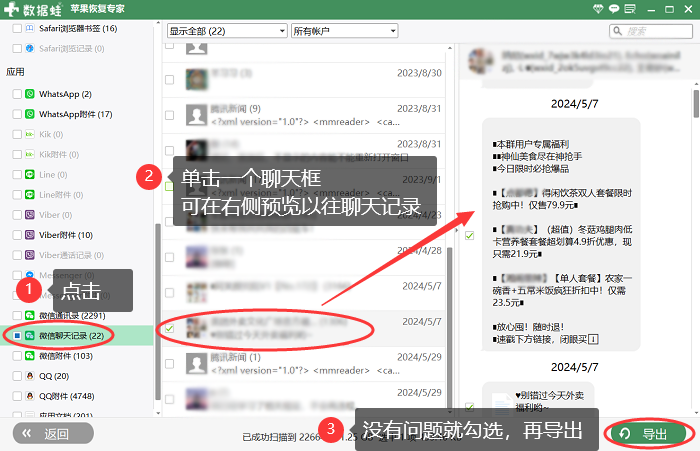Click the Kik附件 icon

[x=29, y=154]
